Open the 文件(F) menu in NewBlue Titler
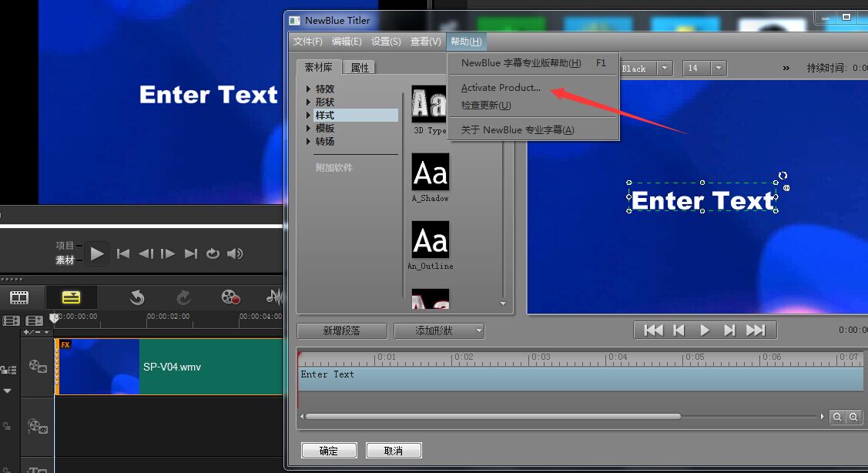868x473 pixels. pyautogui.click(x=307, y=42)
